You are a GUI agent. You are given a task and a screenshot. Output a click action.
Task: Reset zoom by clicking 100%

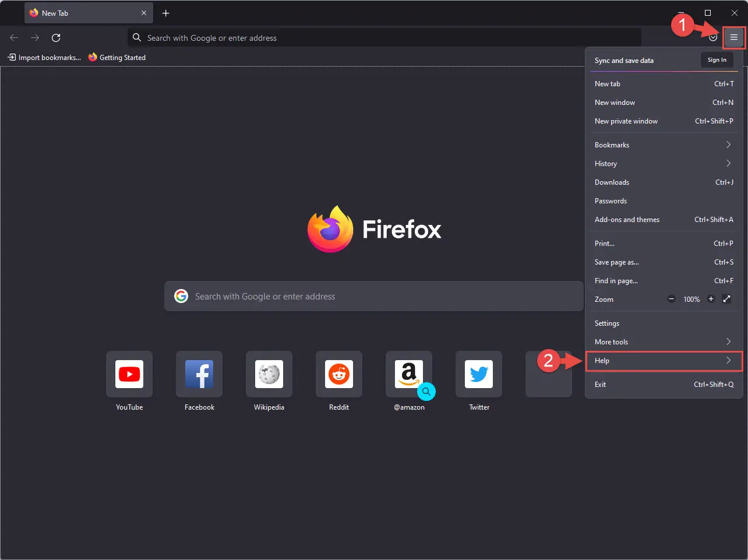(x=691, y=300)
